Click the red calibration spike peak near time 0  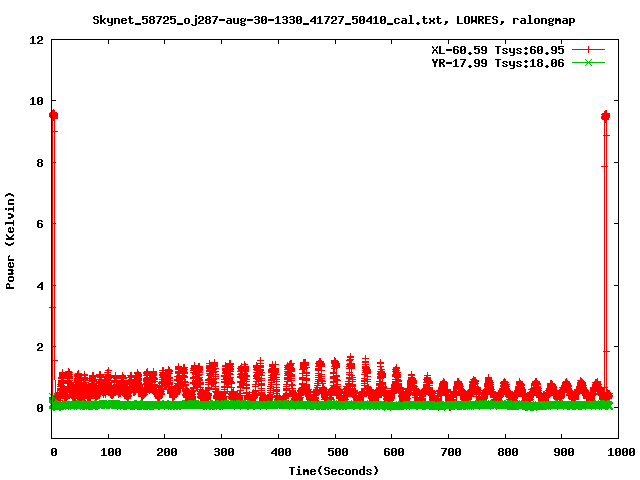click(x=53, y=116)
